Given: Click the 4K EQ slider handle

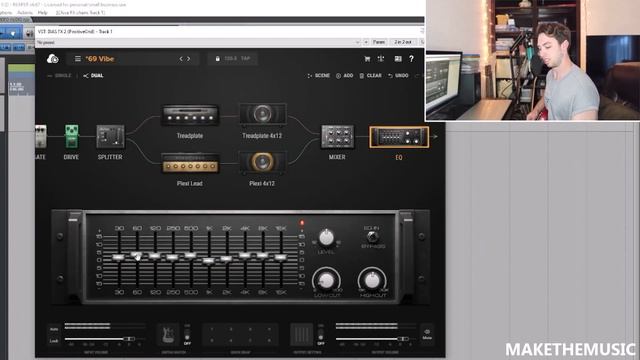Looking at the screenshot, I should (244, 256).
